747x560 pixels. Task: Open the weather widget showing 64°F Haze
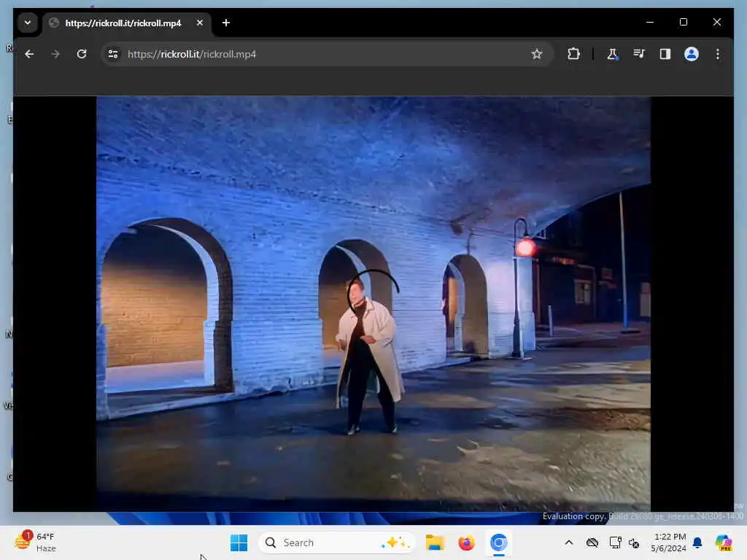(x=36, y=542)
